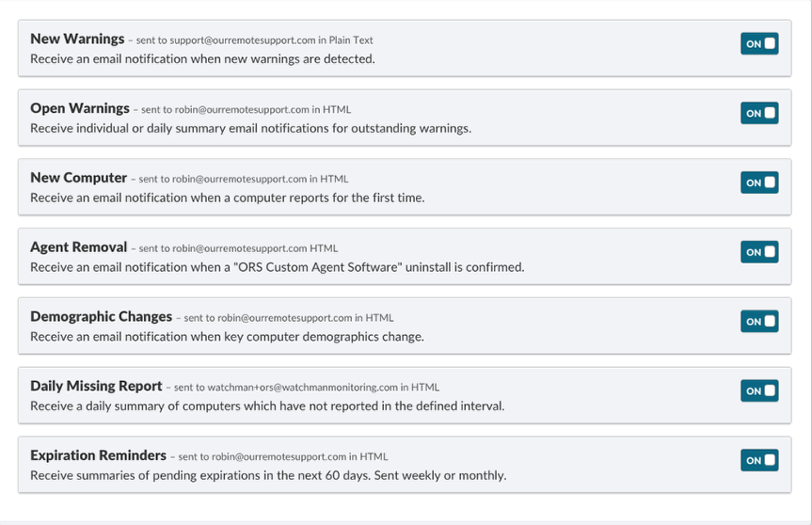The height and width of the screenshot is (525, 812).
Task: Select the key computer demographics change description
Action: [227, 337]
